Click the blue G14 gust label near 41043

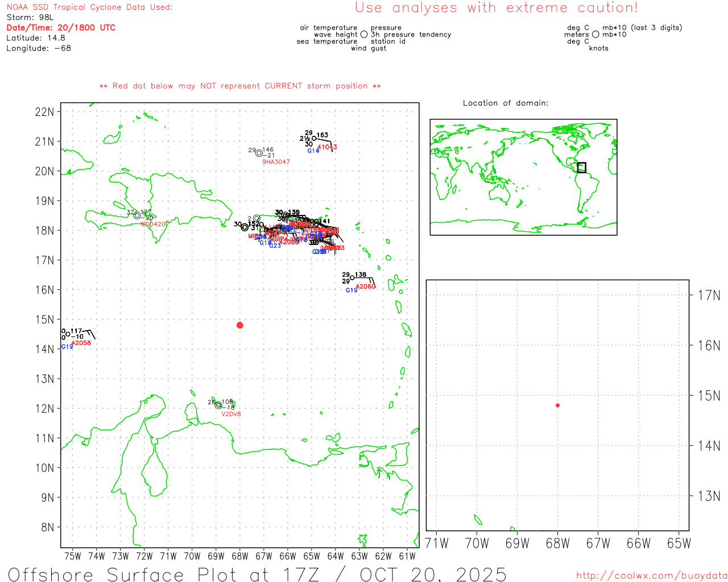pos(313,151)
